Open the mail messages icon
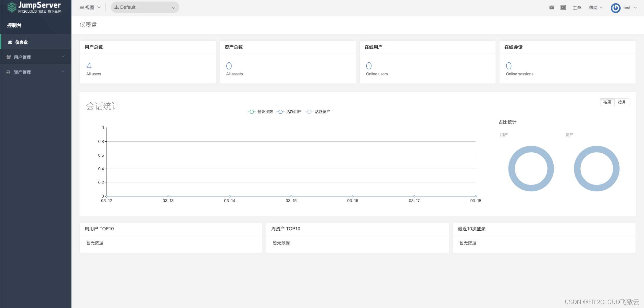This screenshot has width=644, height=308. (552, 7)
